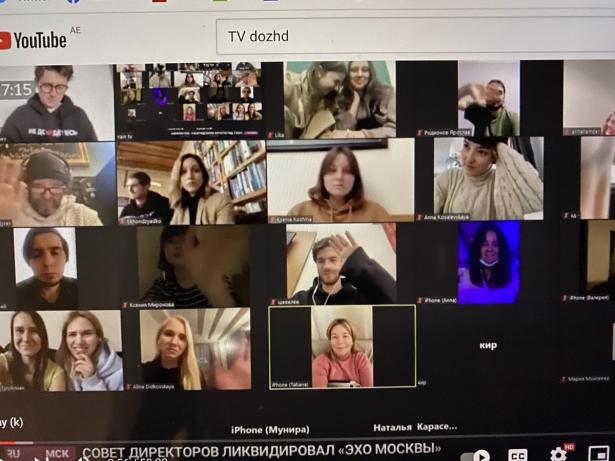Open the player settings gear
The width and height of the screenshot is (615, 461).
click(559, 454)
